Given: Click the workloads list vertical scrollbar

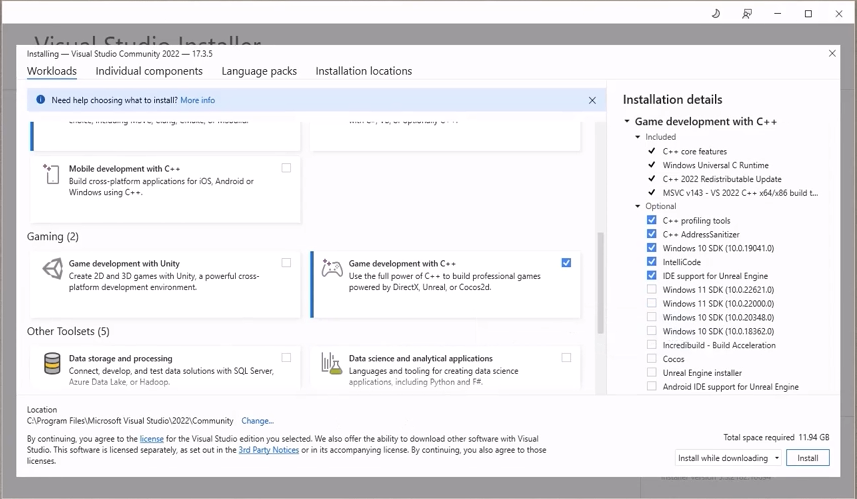Looking at the screenshot, I should click(600, 283).
